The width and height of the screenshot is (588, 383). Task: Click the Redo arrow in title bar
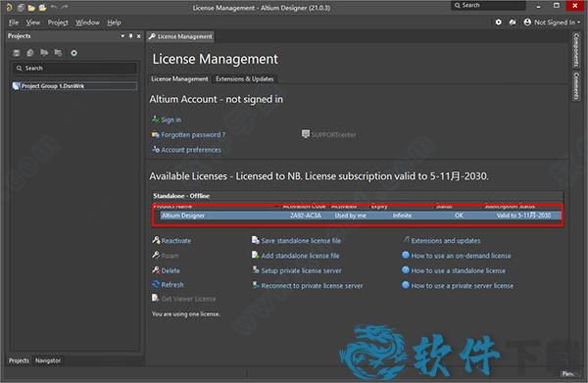click(x=65, y=7)
